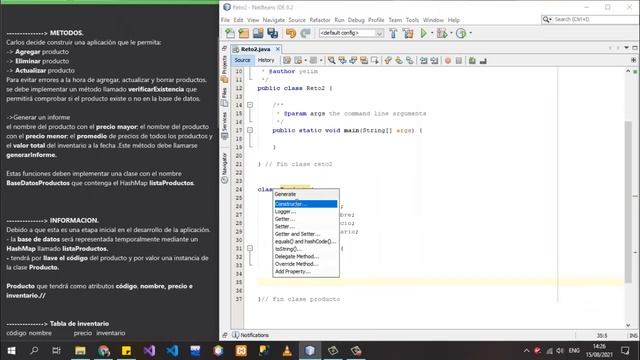Open the Tools menu
This screenshot has width=640, height=360.
pyautogui.click(x=412, y=20)
